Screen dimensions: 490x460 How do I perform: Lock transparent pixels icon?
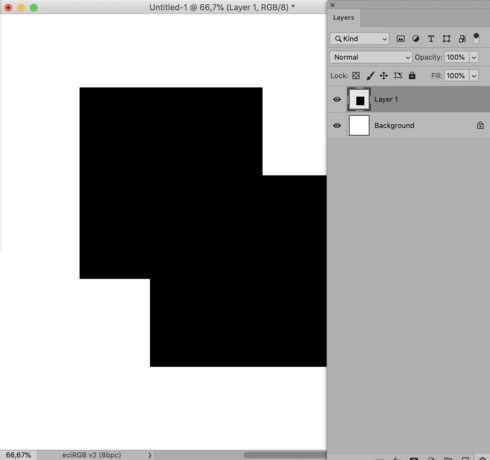pyautogui.click(x=356, y=76)
